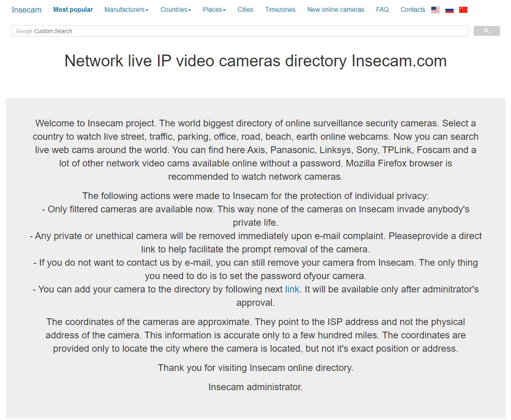This screenshot has width=511, height=420.
Task: Click the Russian flag language icon
Action: click(449, 10)
